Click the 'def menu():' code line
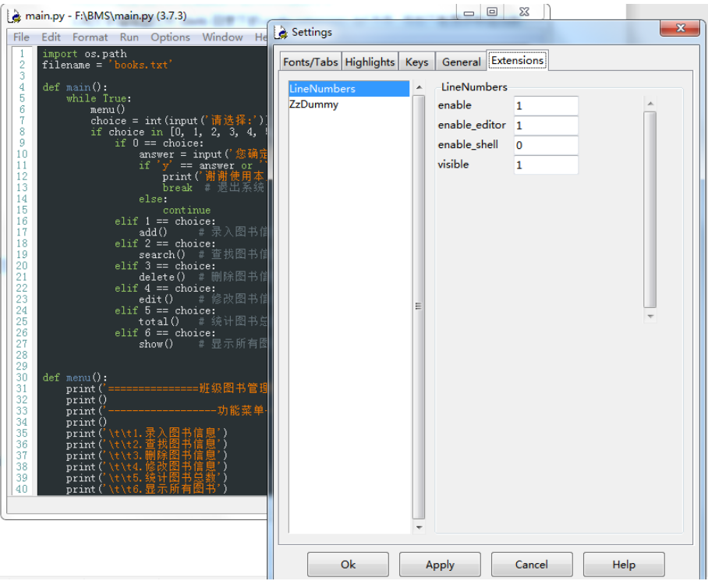The height and width of the screenshot is (588, 708). click(75, 377)
